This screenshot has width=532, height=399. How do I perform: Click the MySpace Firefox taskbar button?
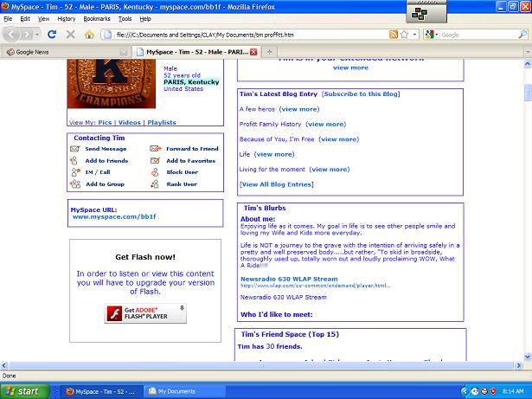click(x=102, y=391)
